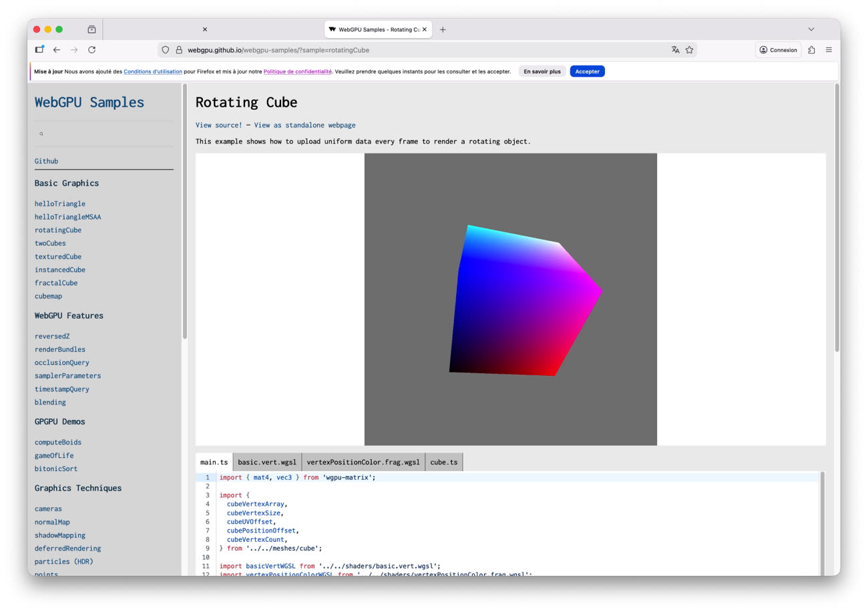The image size is (868, 612).
Task: Bookmark this page via the star icon
Action: [x=690, y=49]
